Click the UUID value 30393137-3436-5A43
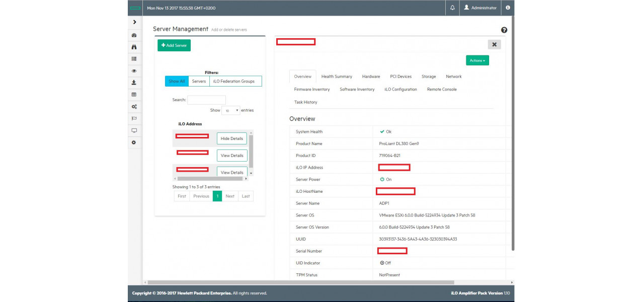The height and width of the screenshot is (302, 644). (418, 239)
